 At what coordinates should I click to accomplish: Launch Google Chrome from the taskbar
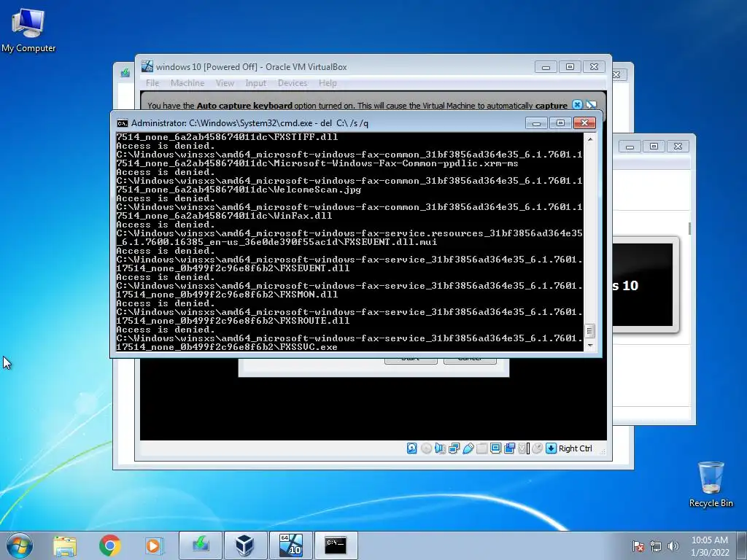pos(109,545)
